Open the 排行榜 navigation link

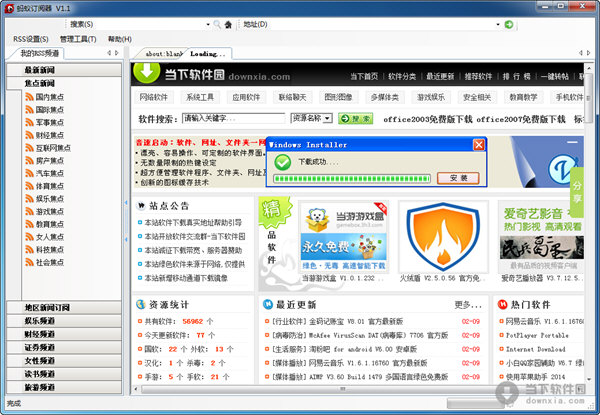pos(516,76)
